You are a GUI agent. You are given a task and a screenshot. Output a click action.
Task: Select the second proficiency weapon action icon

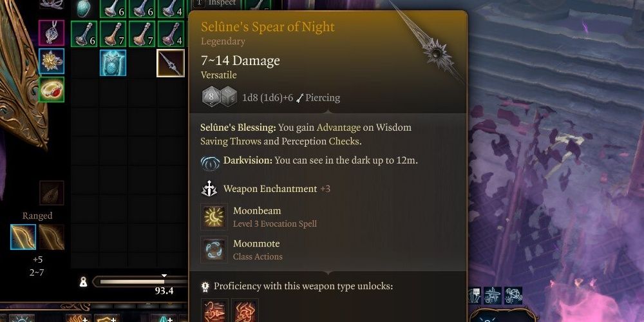tap(245, 310)
